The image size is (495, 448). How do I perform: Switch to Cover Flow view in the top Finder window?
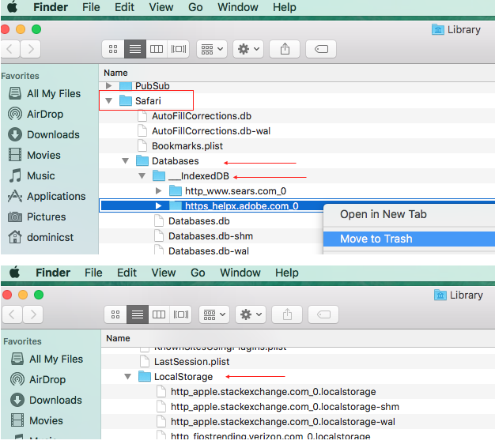click(x=179, y=49)
